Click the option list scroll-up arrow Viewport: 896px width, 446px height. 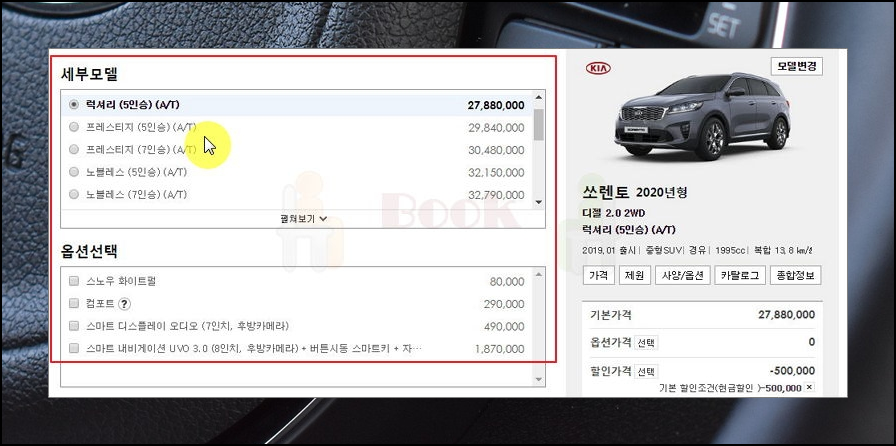click(x=538, y=275)
